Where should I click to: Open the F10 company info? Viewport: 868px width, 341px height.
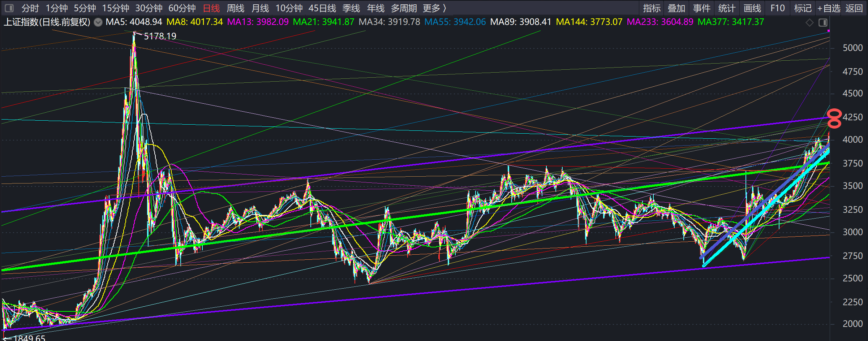point(777,8)
